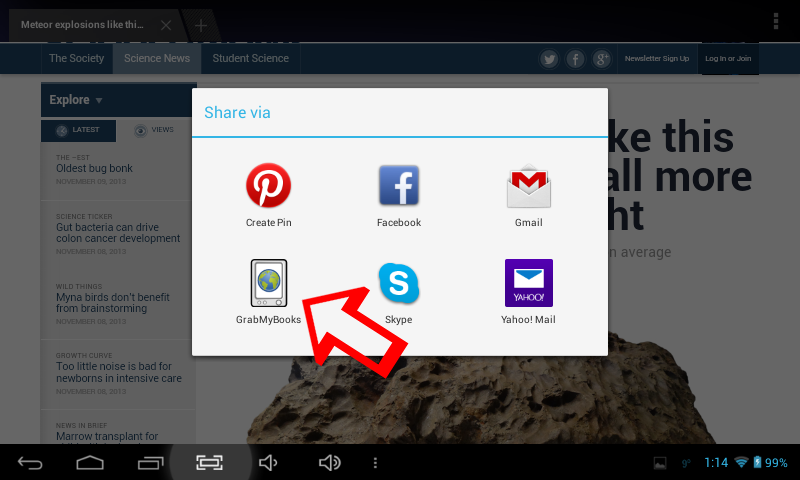Open the recent apps button

151,463
